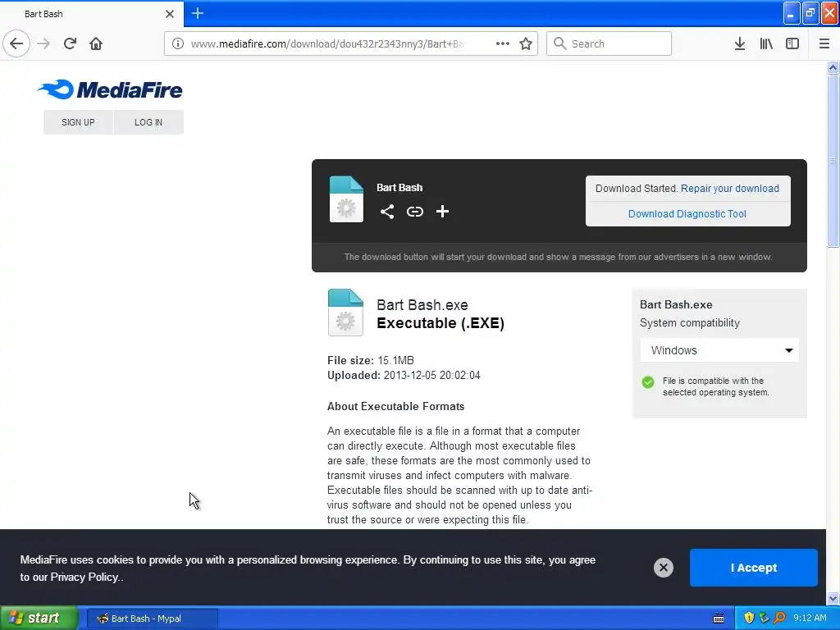The width and height of the screenshot is (840, 630).
Task: Click 'Bart Bash' title in dark panel
Action: [399, 188]
